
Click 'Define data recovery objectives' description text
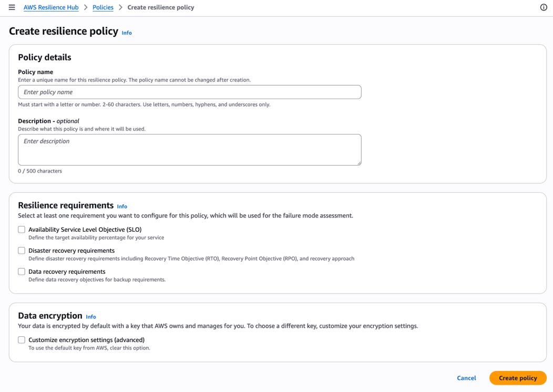click(97, 280)
